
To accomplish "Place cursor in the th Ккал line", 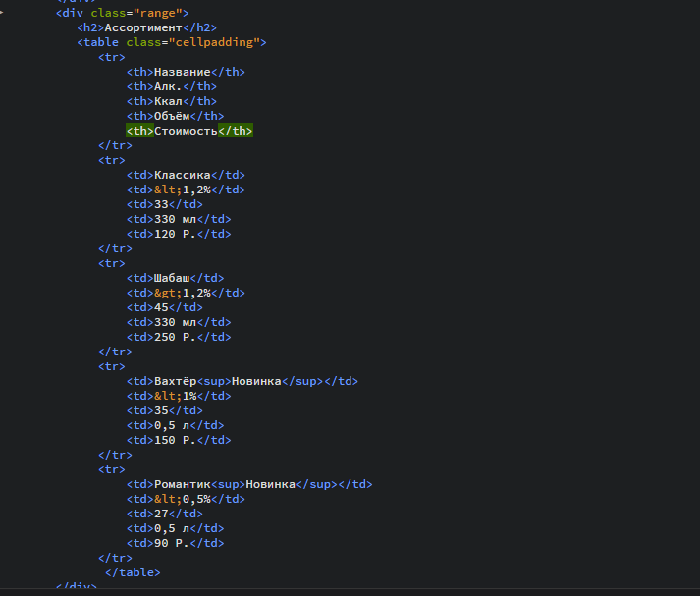I will click(x=172, y=101).
